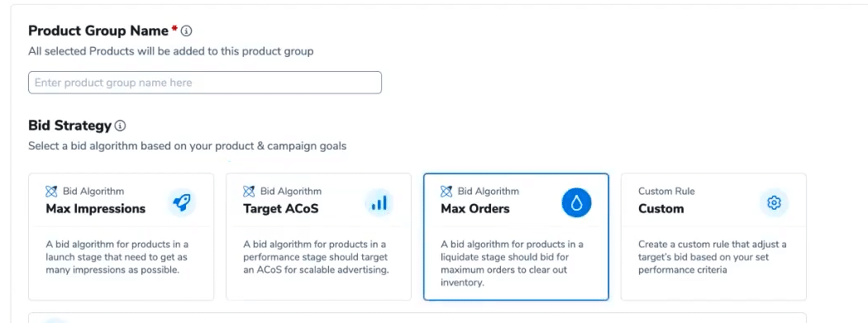Choose the Target ACoS strategy title
Screen dimensions: 868x323
click(281, 208)
